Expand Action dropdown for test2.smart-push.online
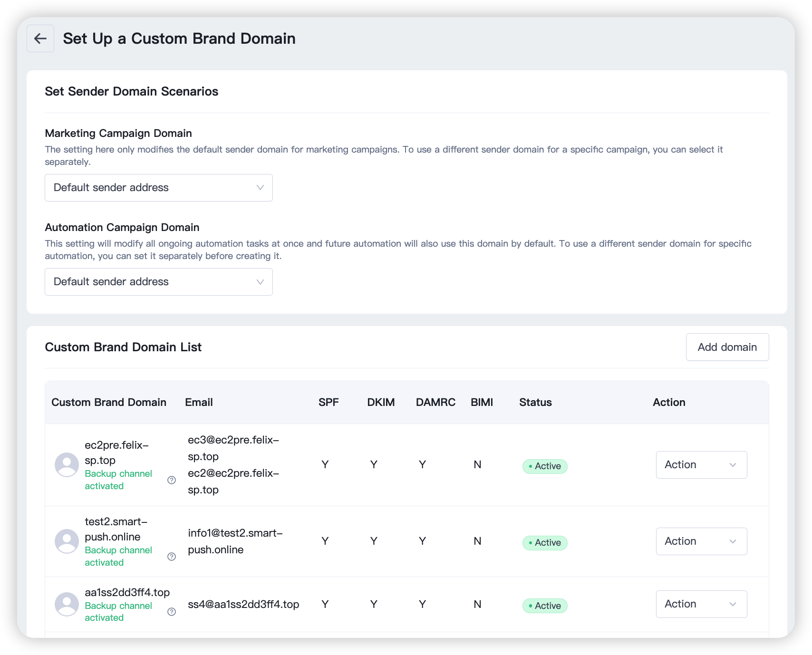812x655 pixels. pos(701,541)
